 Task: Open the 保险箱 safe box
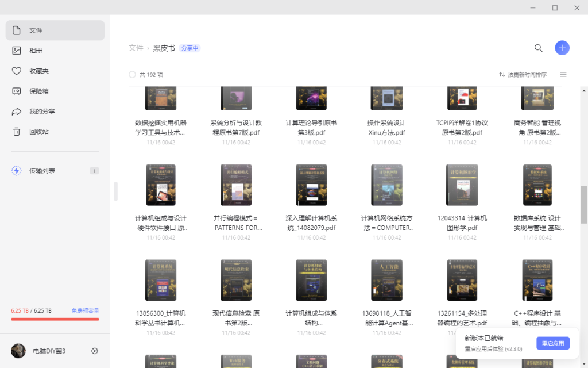[x=55, y=91]
